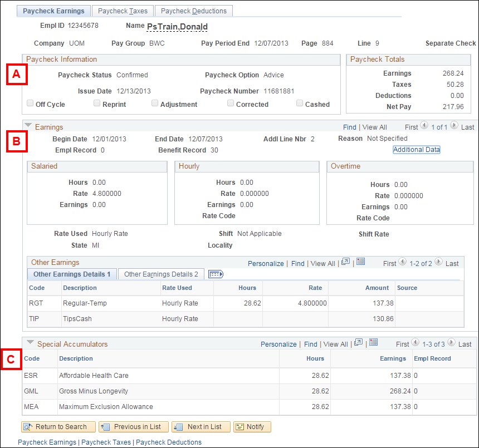This screenshot has width=479, height=448.
Task: Check the Reprint checkbox
Action: 97,104
